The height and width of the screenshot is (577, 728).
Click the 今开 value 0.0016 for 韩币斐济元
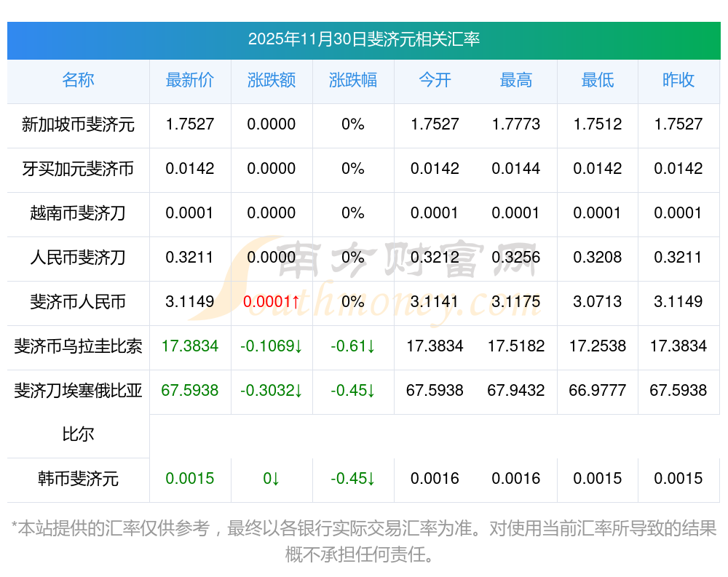tap(435, 478)
